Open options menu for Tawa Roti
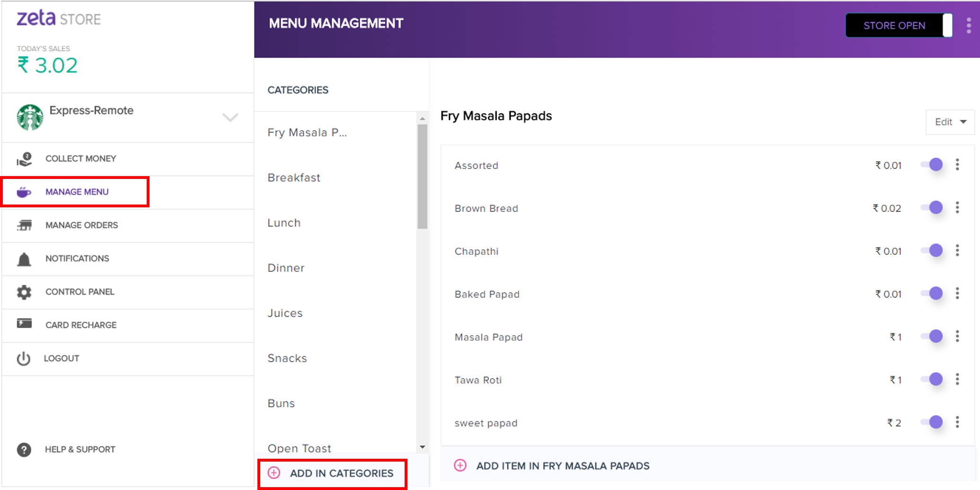 point(957,379)
